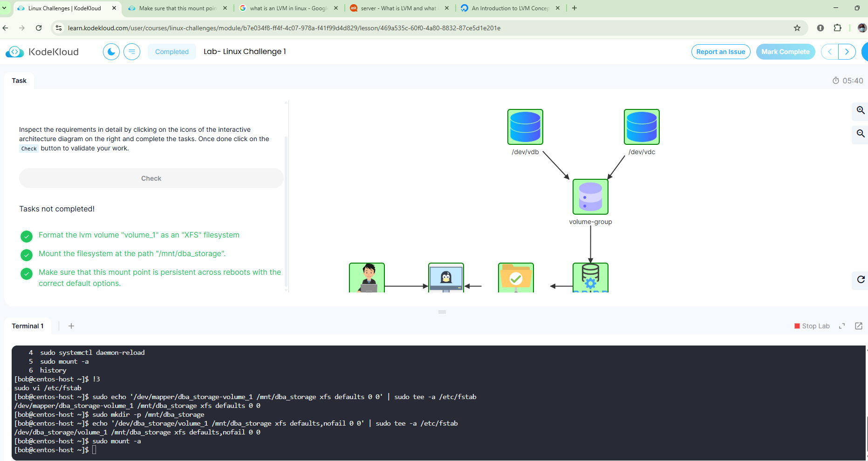Click the green check beside Mount the filesystem task
This screenshot has height=461, width=868.
[x=27, y=255]
